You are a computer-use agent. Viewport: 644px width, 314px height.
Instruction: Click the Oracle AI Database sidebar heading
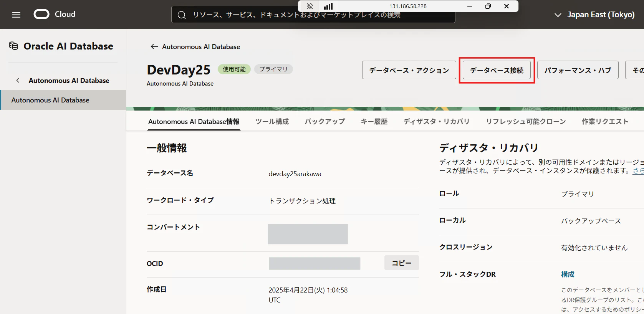(x=68, y=46)
